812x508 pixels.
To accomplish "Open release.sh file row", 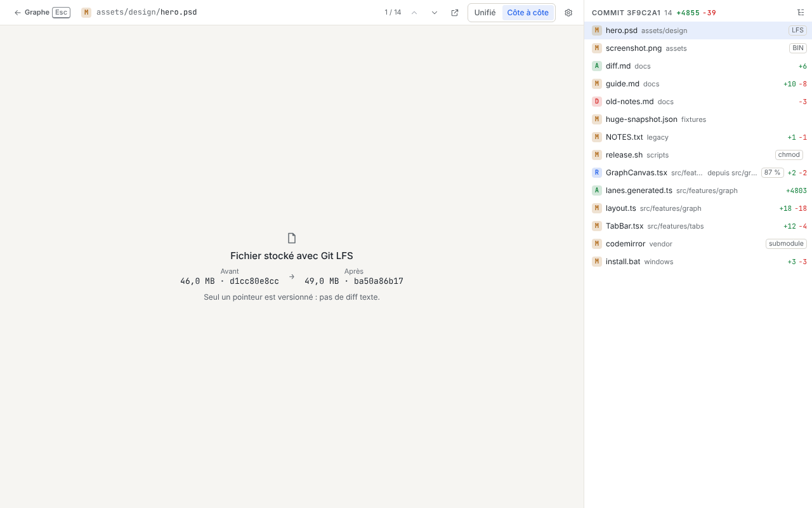I will click(x=698, y=155).
